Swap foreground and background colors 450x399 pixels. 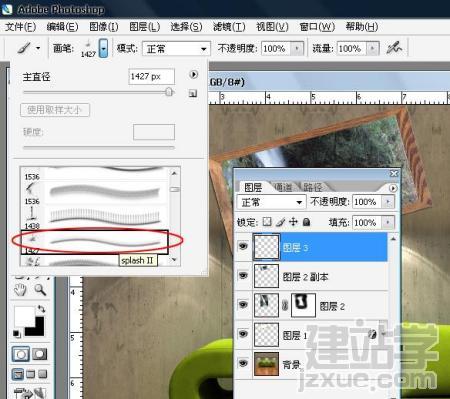[x=41, y=309]
